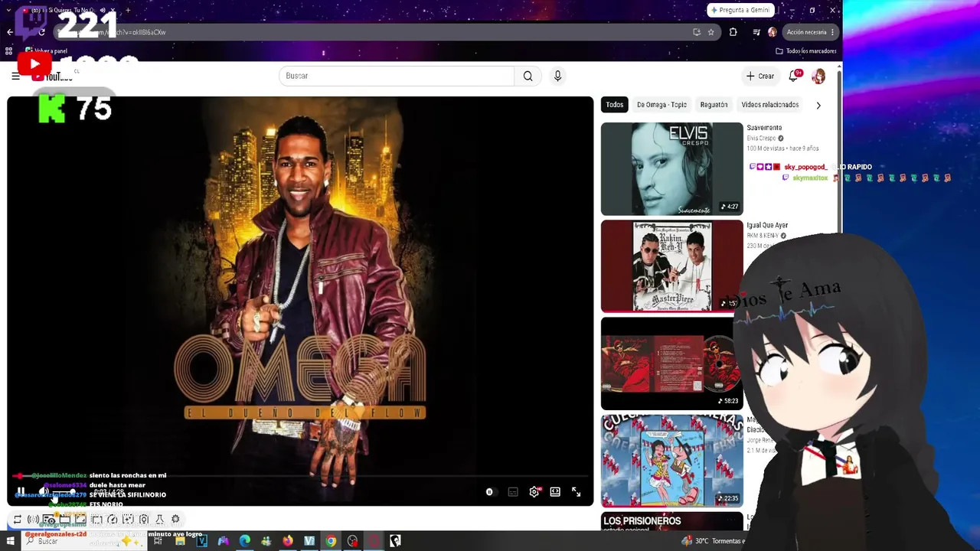Click the search magnifier button
The height and width of the screenshot is (551, 980).
(528, 76)
